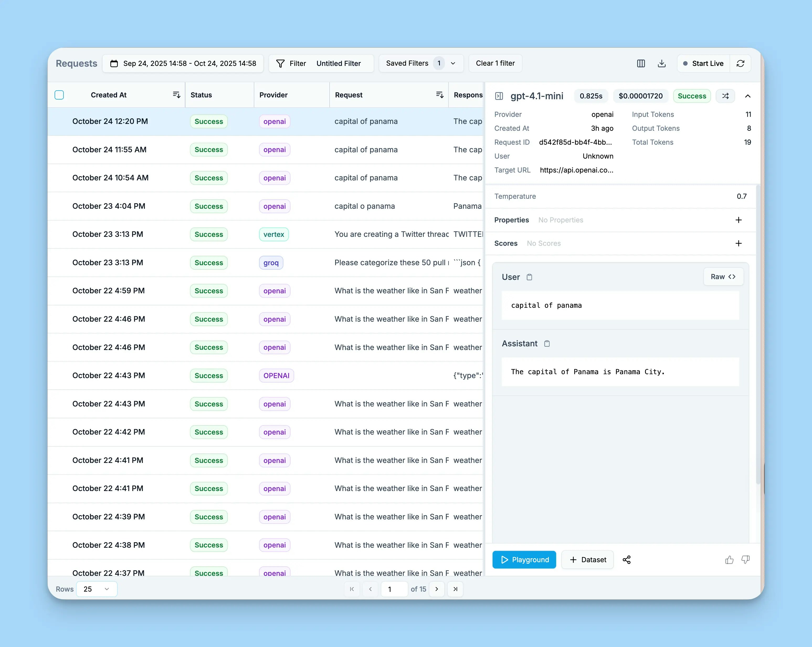Give thumbs down feedback on this request
812x647 pixels.
click(745, 560)
